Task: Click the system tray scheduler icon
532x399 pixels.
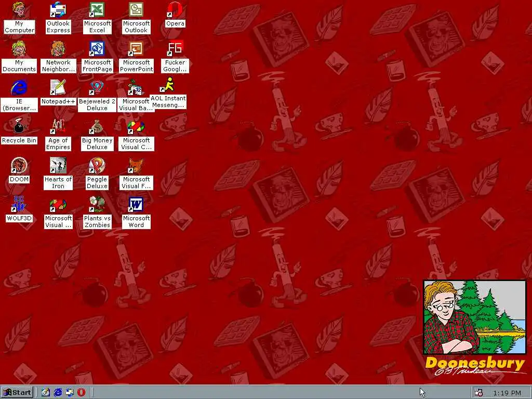Action: (478, 393)
